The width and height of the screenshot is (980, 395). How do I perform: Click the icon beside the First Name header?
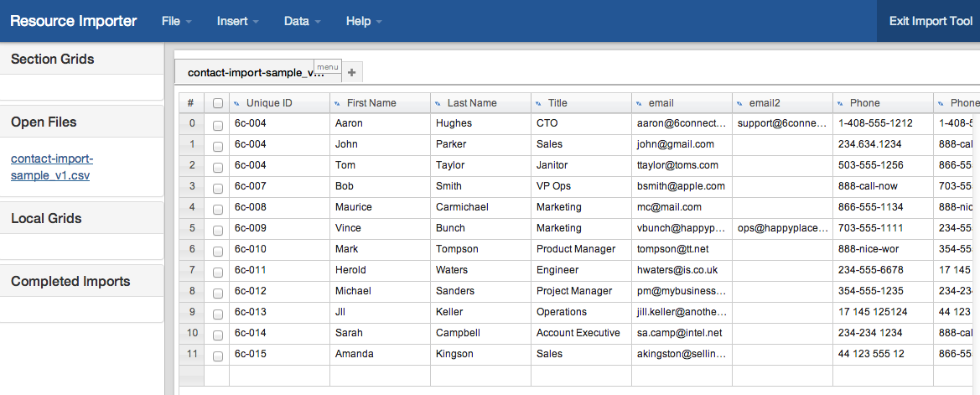pyautogui.click(x=337, y=103)
